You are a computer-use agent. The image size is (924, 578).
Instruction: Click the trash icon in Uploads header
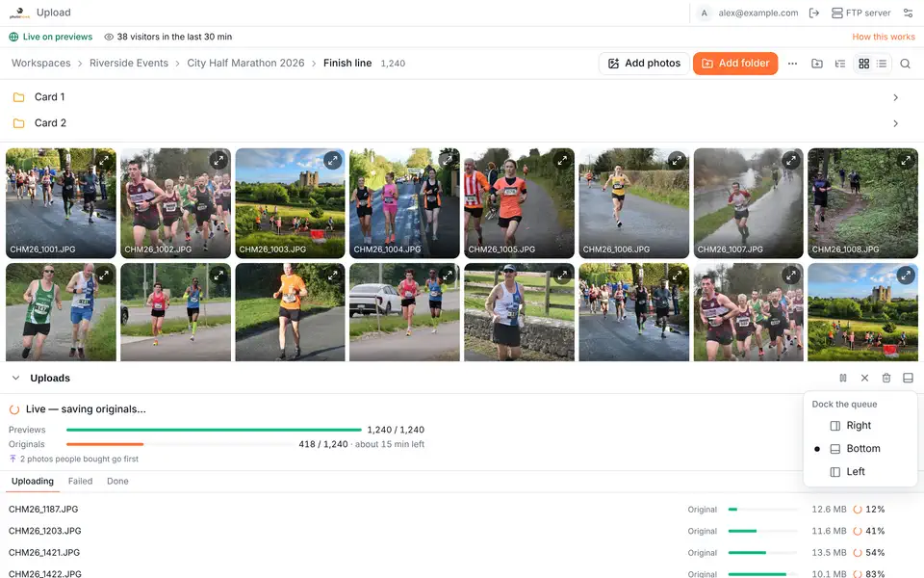click(886, 378)
